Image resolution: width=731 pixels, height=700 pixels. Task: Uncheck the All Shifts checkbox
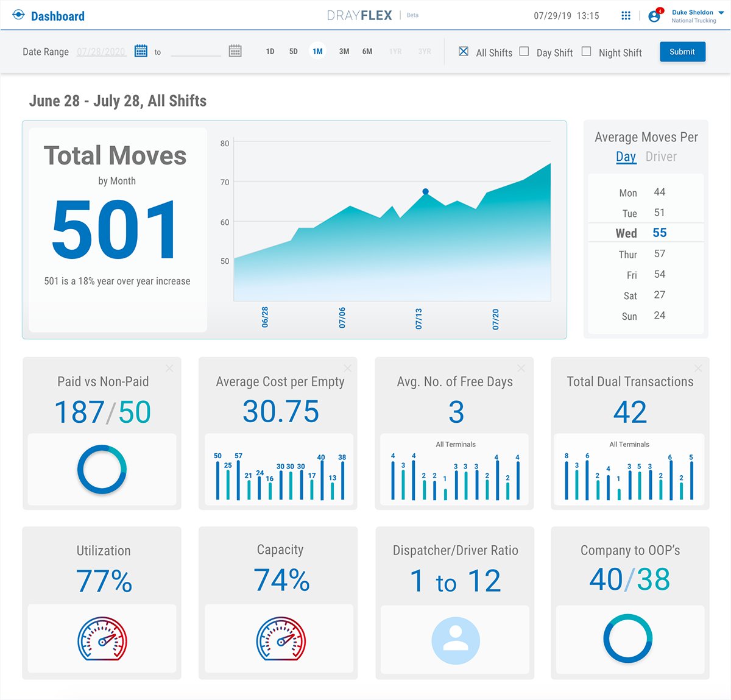pyautogui.click(x=464, y=52)
